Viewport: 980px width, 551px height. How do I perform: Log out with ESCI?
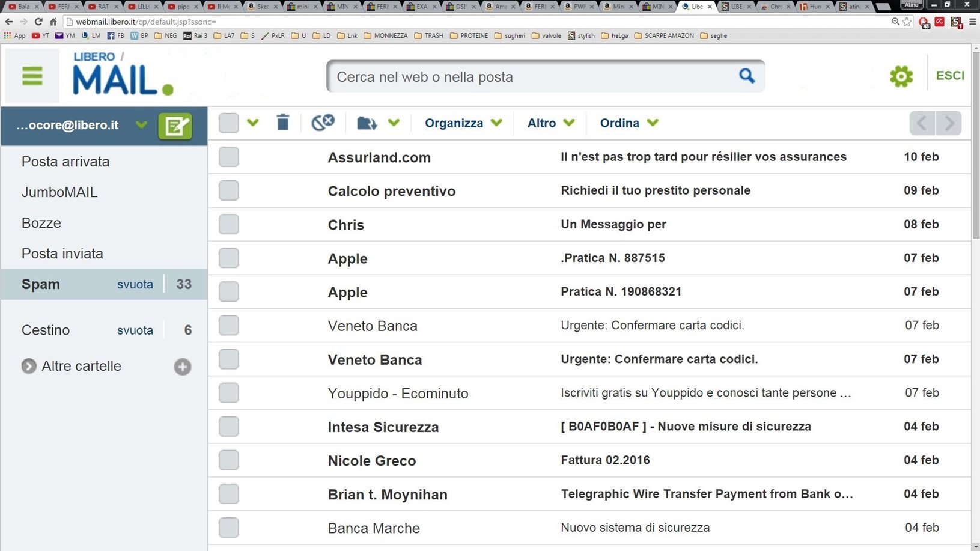point(950,76)
